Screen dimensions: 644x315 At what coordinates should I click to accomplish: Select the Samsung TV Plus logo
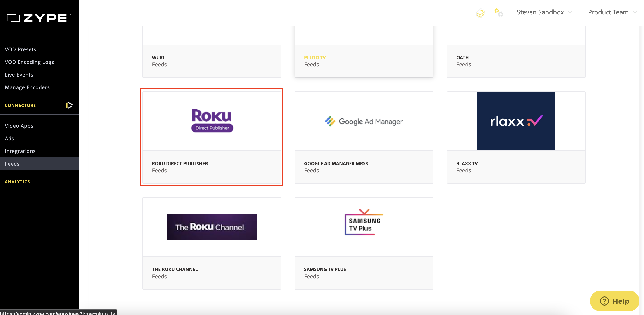[364, 222]
